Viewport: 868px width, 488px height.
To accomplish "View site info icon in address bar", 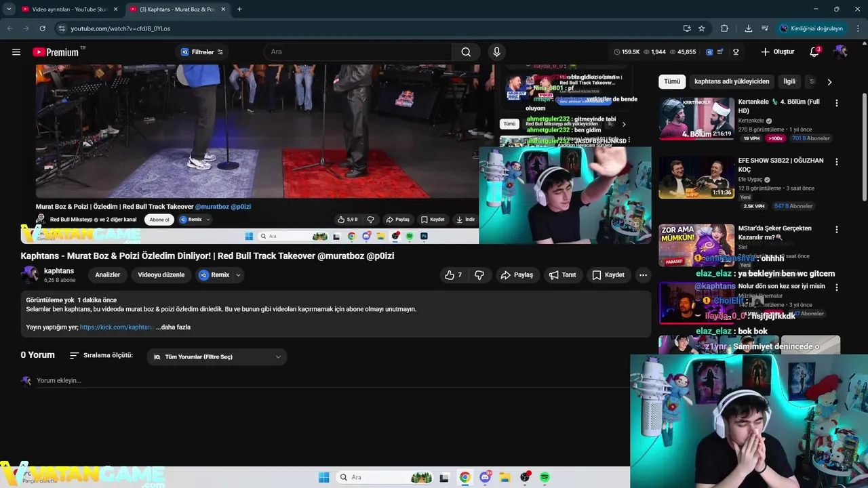I will (x=62, y=28).
